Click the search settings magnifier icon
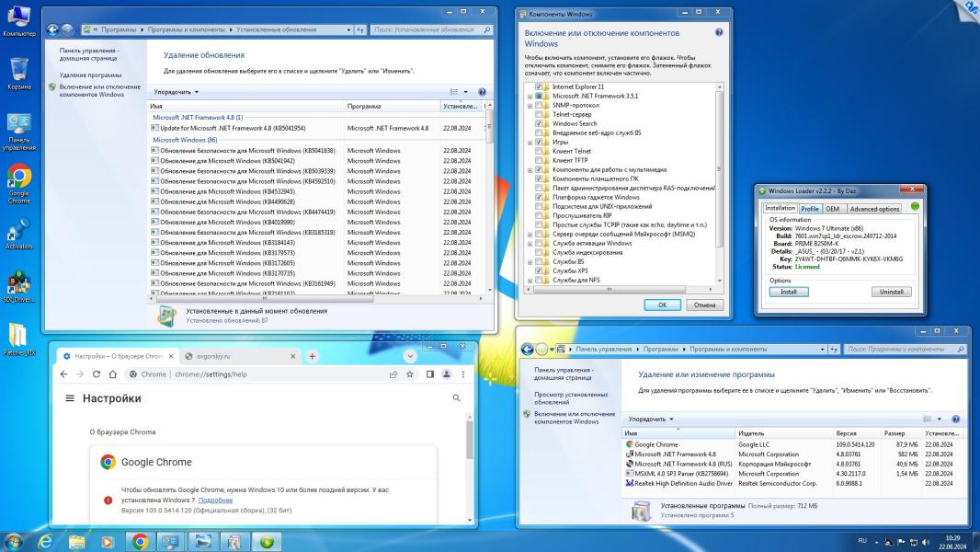Viewport: 980px width, 552px height. tap(457, 398)
